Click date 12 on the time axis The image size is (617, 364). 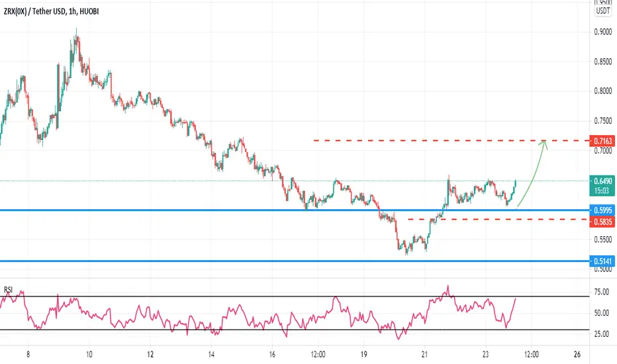point(150,354)
